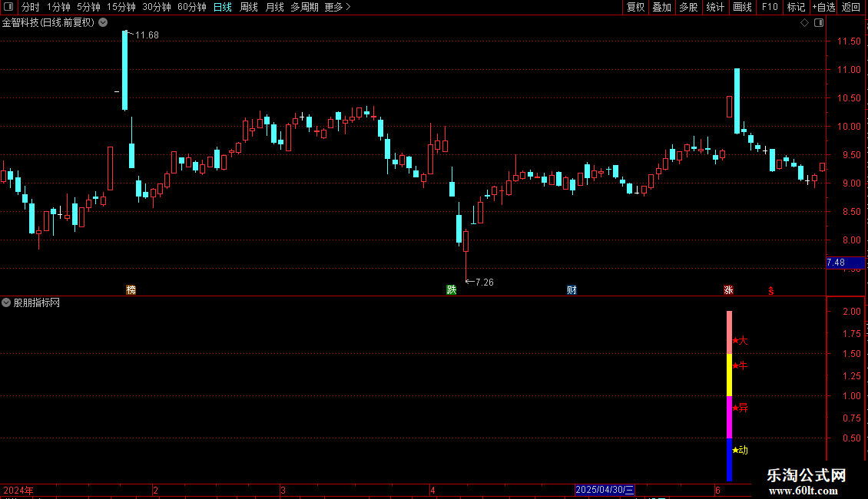Viewport: 868px width, 499px height.
Task: Click the blue 财 event marker
Action: (x=571, y=290)
